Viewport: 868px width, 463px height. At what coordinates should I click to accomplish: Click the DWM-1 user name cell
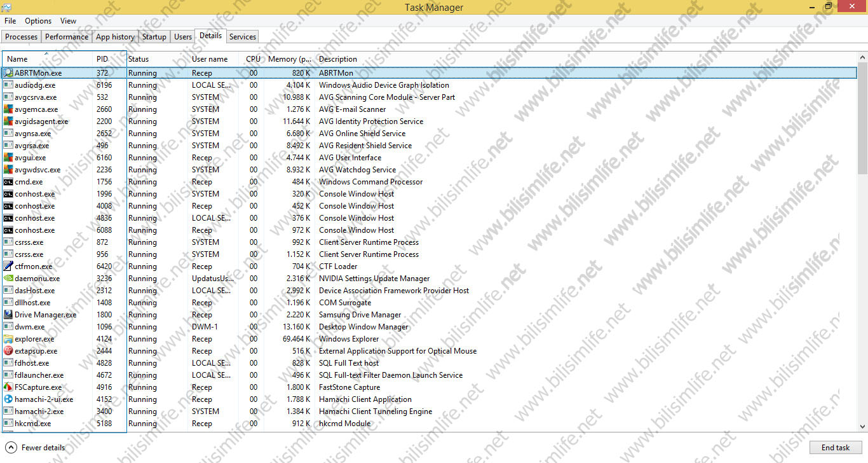(x=205, y=327)
